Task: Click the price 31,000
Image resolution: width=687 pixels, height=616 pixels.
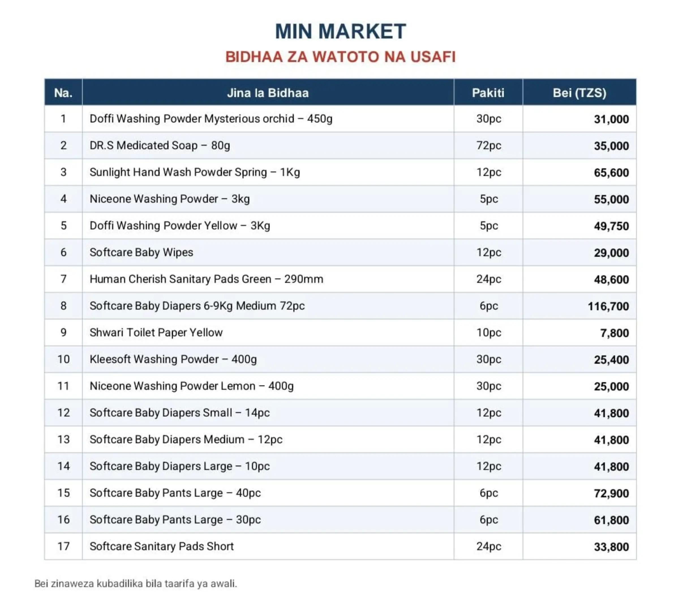Action: pos(611,119)
